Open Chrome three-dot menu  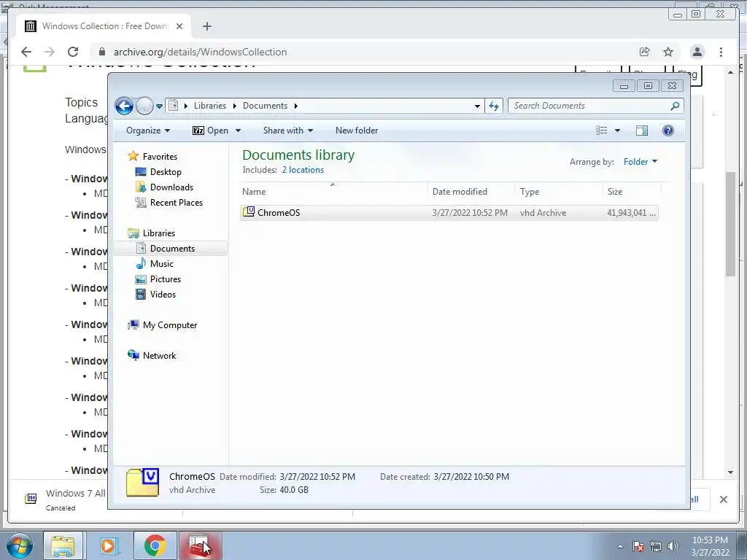click(721, 52)
